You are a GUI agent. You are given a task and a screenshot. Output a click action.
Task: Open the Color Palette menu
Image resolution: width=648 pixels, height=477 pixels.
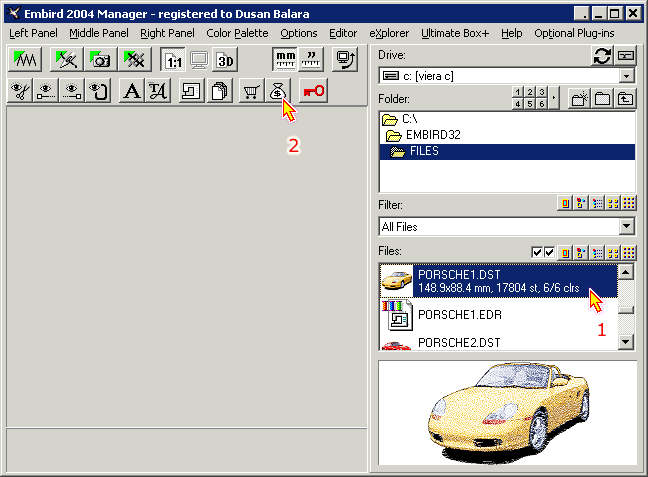pos(237,33)
